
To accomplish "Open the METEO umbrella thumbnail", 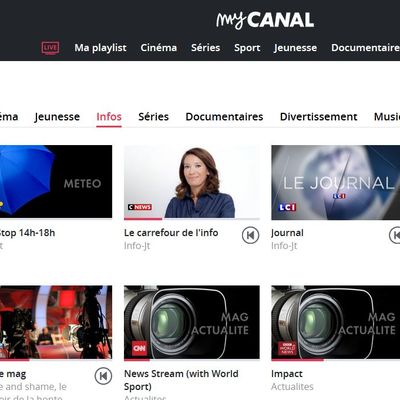I will point(56,181).
